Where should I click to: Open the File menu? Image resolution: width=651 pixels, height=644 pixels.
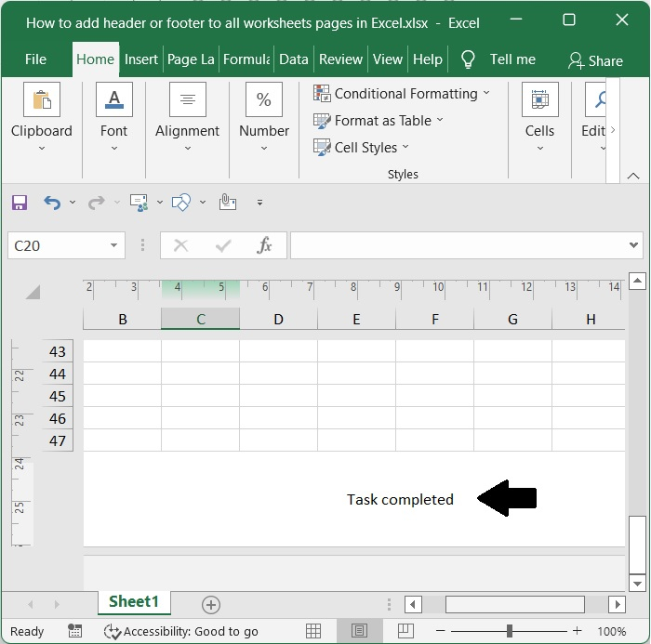click(x=35, y=59)
